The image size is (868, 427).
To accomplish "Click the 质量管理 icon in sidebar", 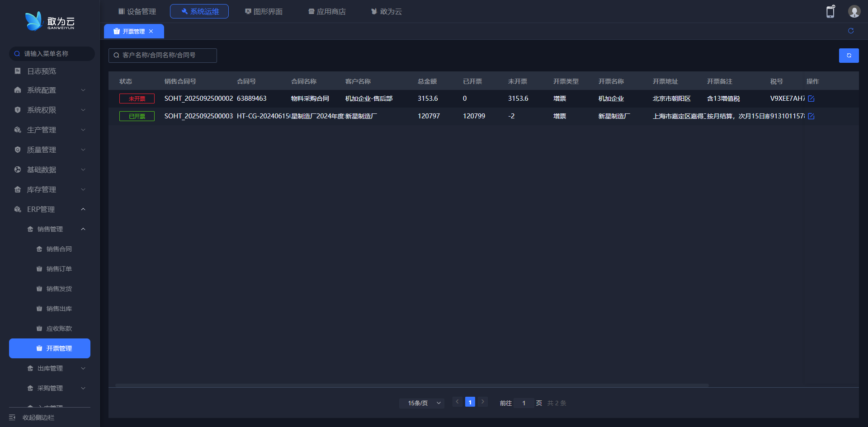I will [x=18, y=150].
